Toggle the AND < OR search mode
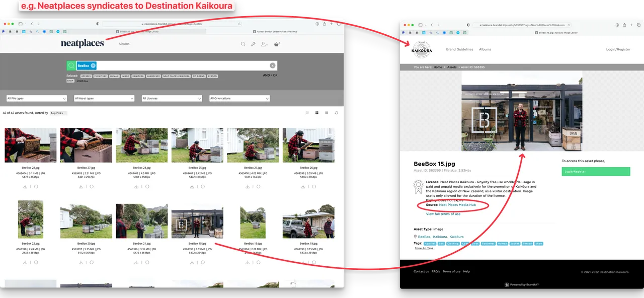Image resolution: width=644 pixels, height=298 pixels. (270, 76)
